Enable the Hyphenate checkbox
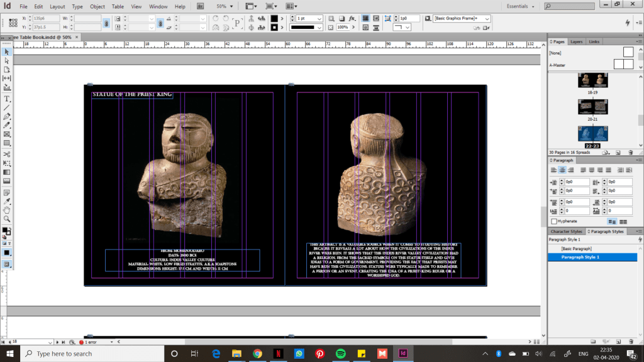The width and height of the screenshot is (644, 362). tap(554, 221)
